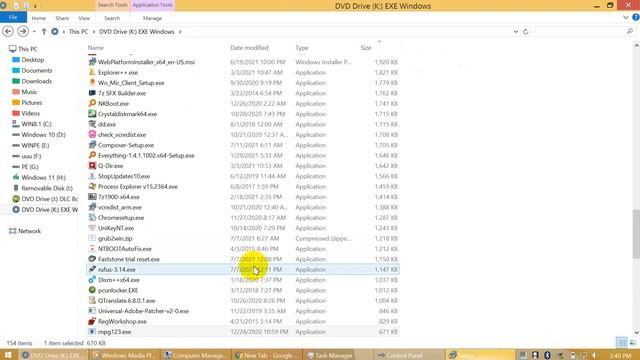
Task: Click the Composer-Setup.exe icon
Action: click(x=92, y=145)
